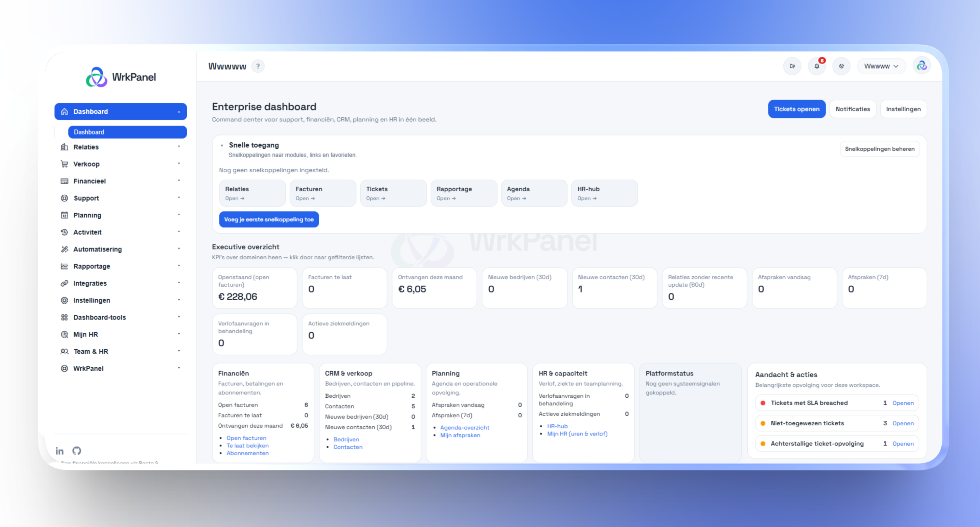
Task: Click the Integraties link icon
Action: [x=65, y=283]
